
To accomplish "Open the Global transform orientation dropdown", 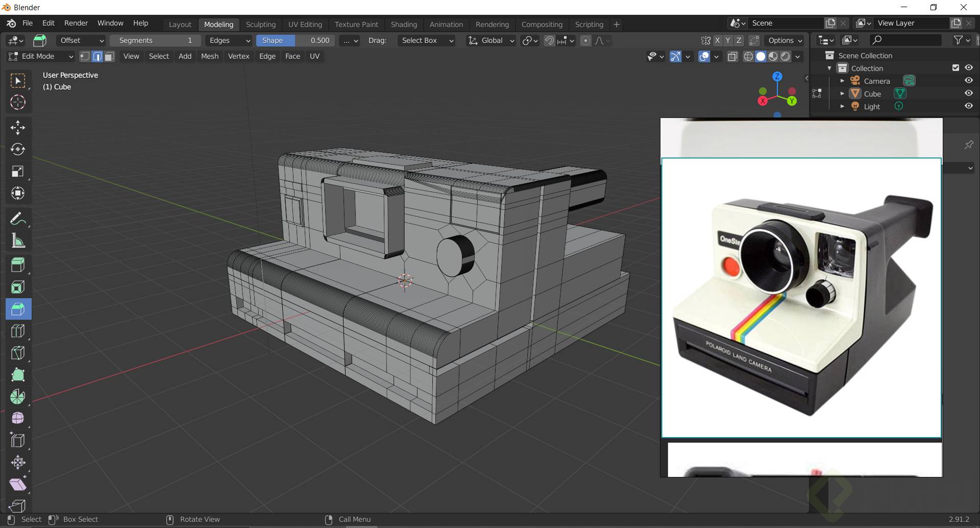I will click(491, 40).
